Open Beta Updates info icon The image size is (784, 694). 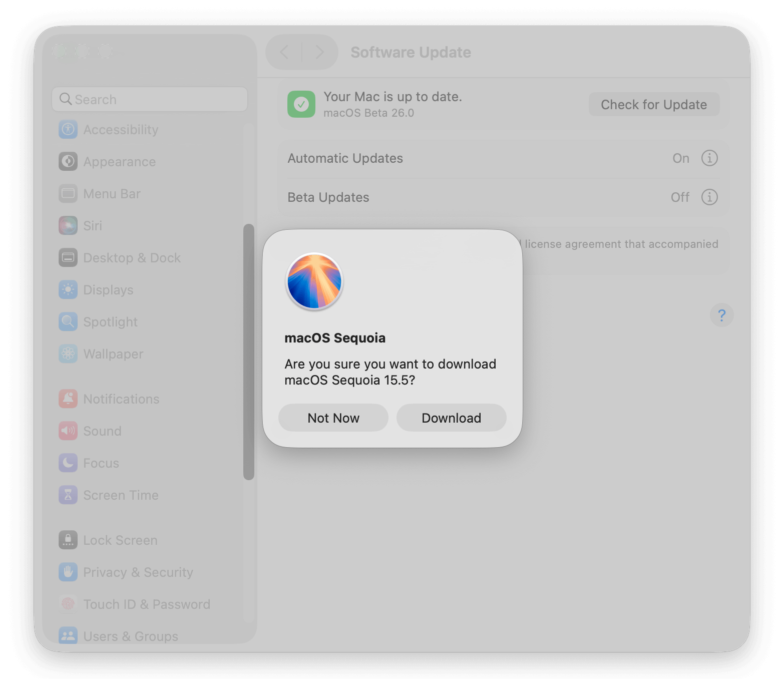coord(709,197)
